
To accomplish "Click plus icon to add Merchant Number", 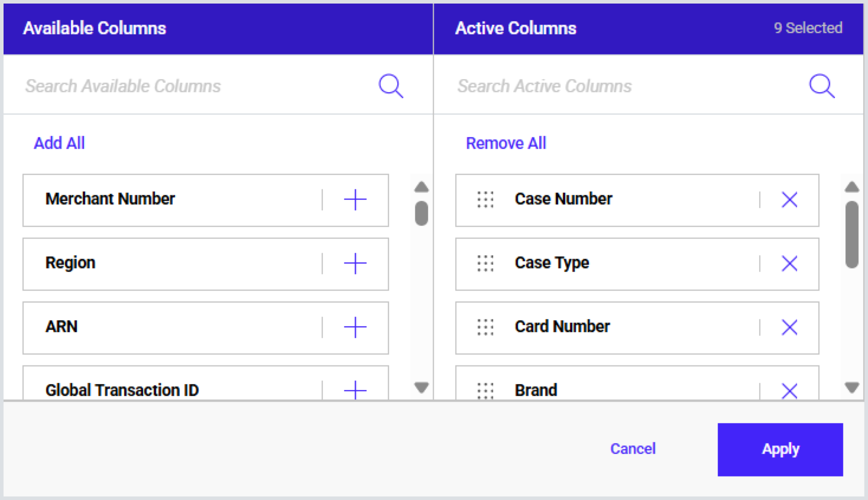I will [x=355, y=200].
